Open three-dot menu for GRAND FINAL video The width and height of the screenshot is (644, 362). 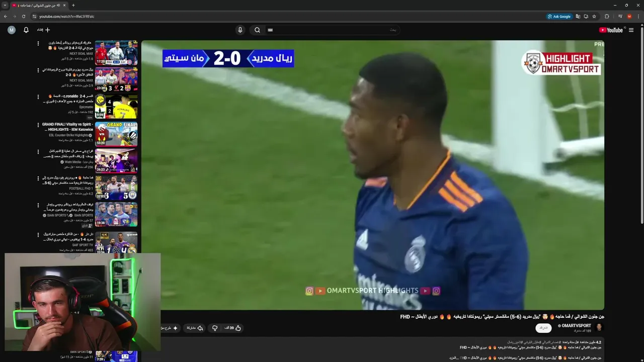click(x=38, y=125)
